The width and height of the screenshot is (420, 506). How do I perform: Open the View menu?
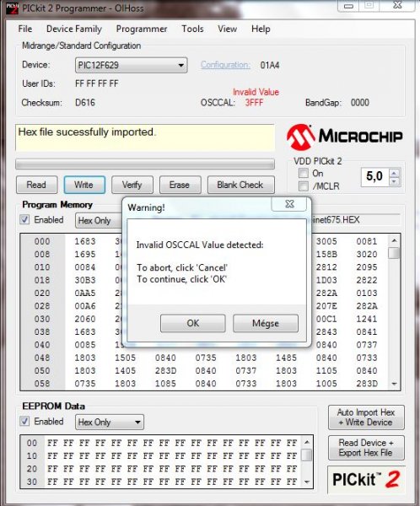click(x=227, y=29)
